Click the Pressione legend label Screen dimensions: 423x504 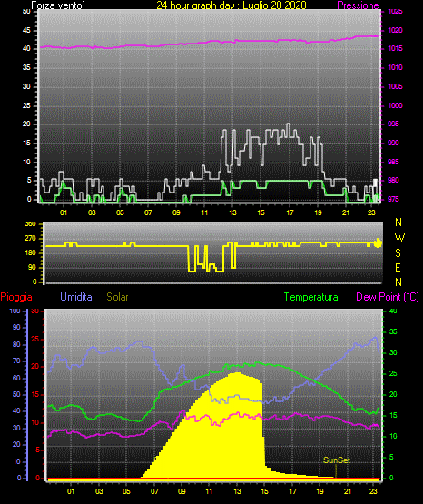[358, 5]
